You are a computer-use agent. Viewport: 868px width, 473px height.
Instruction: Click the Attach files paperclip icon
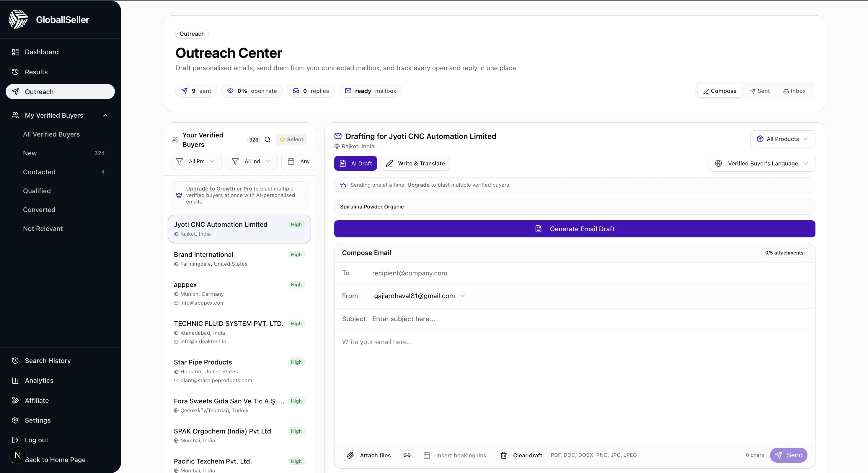click(350, 455)
